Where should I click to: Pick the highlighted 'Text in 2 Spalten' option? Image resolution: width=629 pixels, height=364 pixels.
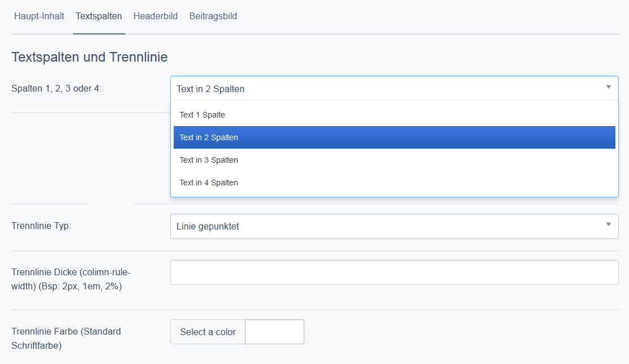[209, 137]
